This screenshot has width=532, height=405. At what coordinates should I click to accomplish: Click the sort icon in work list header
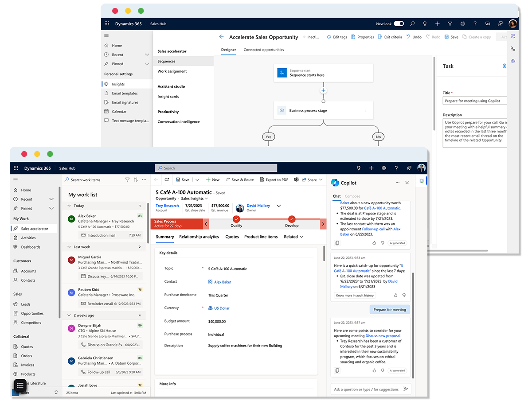pos(136,179)
